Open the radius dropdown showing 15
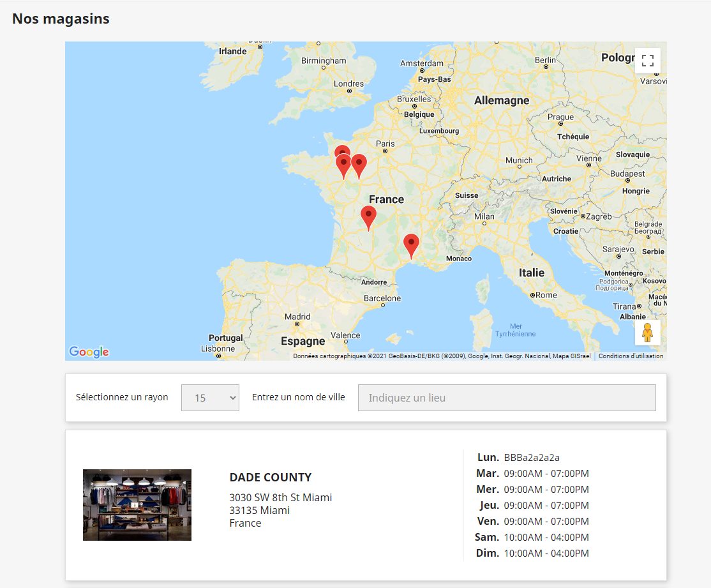Image resolution: width=711 pixels, height=588 pixels. click(x=210, y=398)
